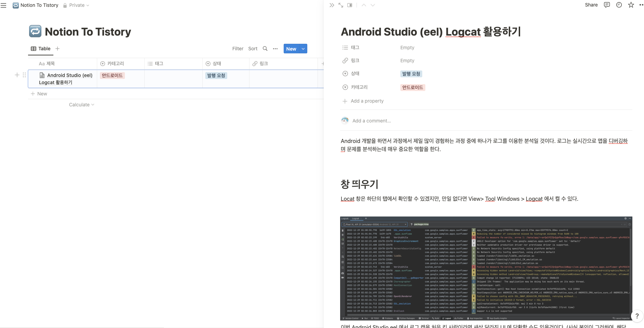Screen dimensions: 644x328
Task: Click Add a property
Action: [x=363, y=101]
